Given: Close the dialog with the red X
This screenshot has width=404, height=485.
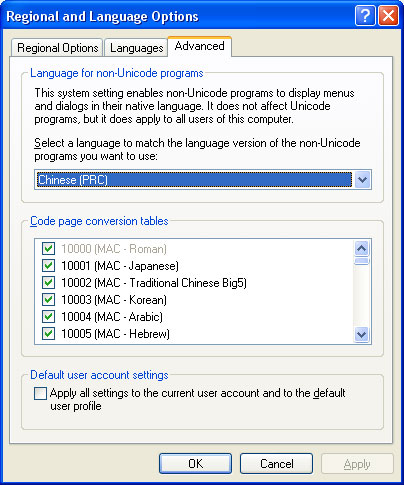Looking at the screenshot, I should pos(388,15).
